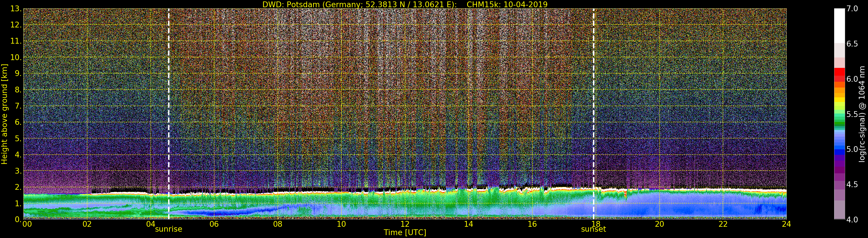Select the 'Time [UTC]' axis label
868x238 pixels.
(x=405, y=232)
